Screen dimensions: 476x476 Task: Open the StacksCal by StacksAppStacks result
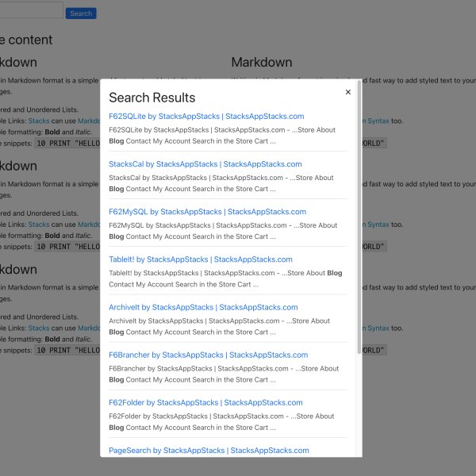pos(205,164)
